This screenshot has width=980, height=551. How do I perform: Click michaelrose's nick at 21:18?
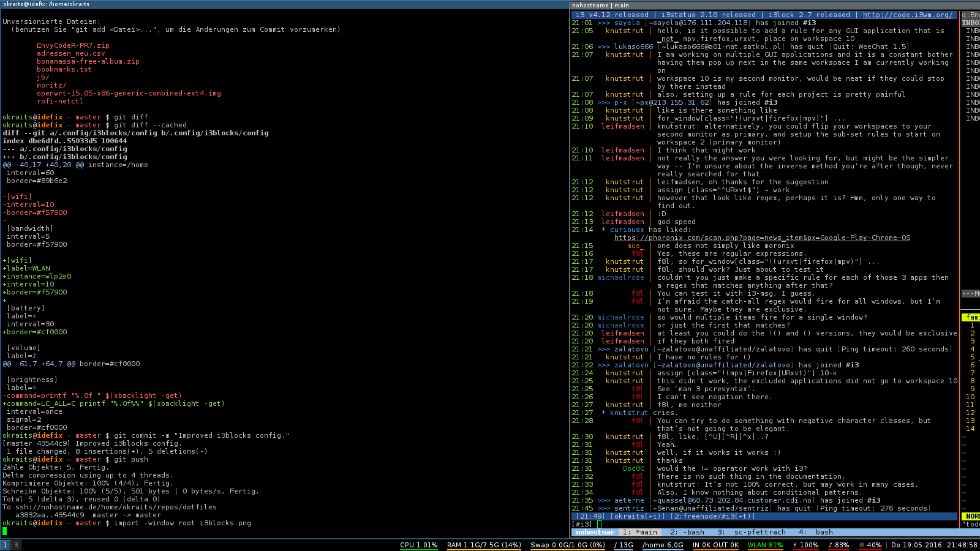coord(620,277)
